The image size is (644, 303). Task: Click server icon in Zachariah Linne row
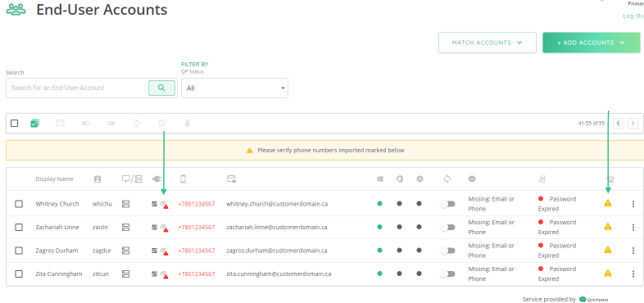[x=126, y=228]
